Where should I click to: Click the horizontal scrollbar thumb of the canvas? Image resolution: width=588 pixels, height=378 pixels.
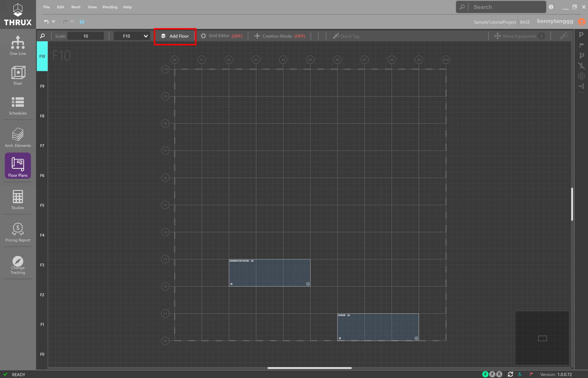point(310,368)
